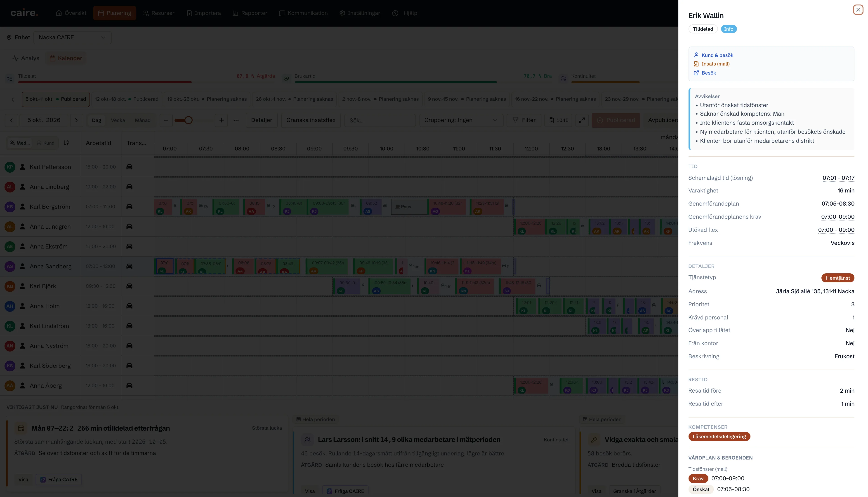Click the Tilldelad status badge
Image resolution: width=868 pixels, height=497 pixels.
(x=703, y=29)
